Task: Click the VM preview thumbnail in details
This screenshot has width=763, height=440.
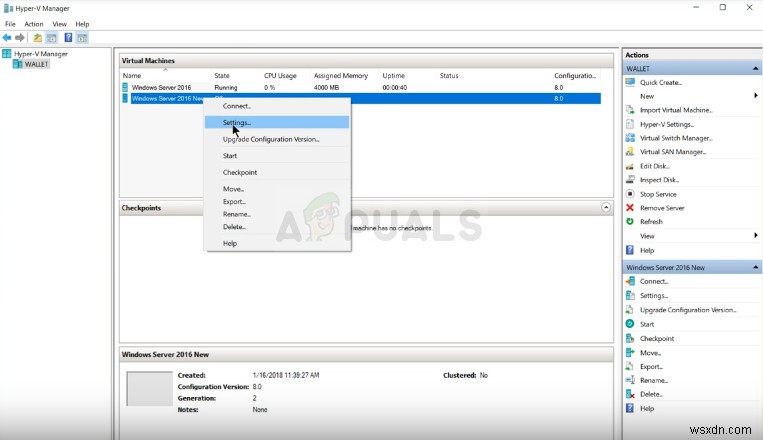Action: [x=149, y=388]
